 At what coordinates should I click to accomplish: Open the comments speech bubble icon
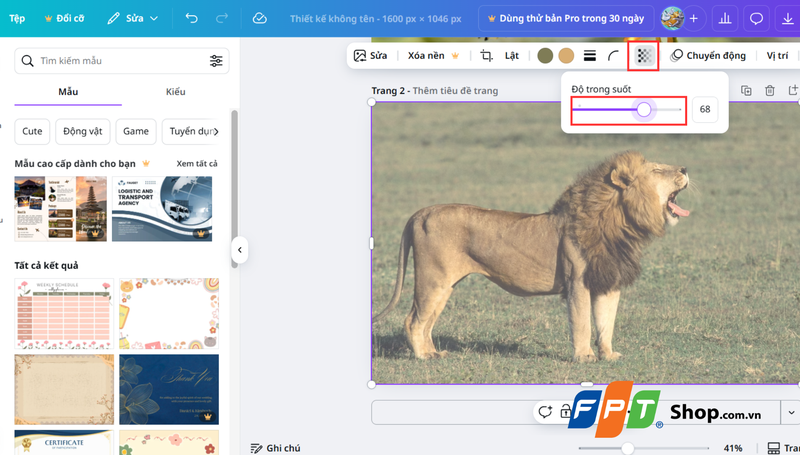pos(756,18)
